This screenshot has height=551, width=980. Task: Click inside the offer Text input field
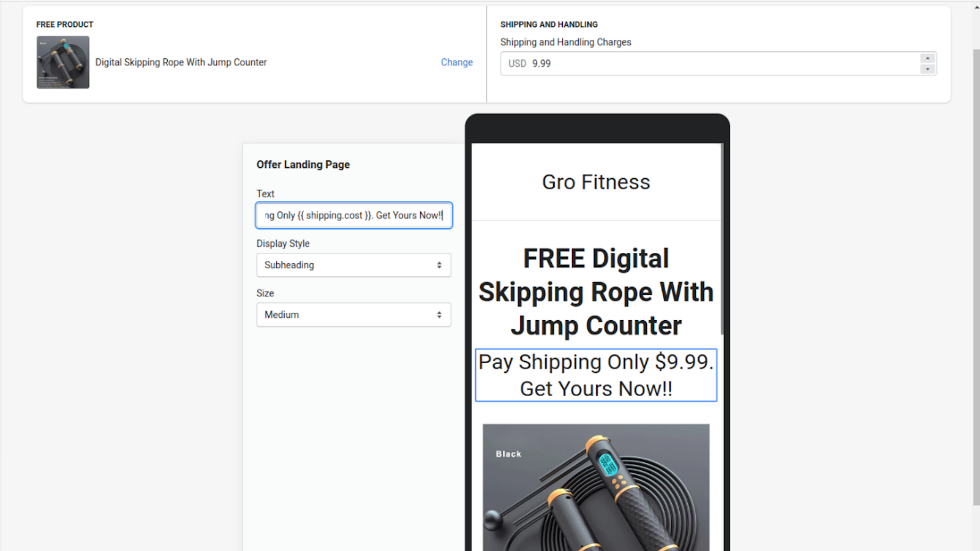pyautogui.click(x=353, y=215)
